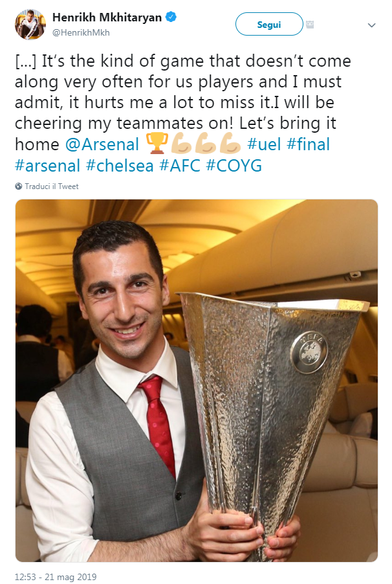The image size is (392, 584).
Task: Open the @HenrikhMkh handle link
Action: [81, 32]
